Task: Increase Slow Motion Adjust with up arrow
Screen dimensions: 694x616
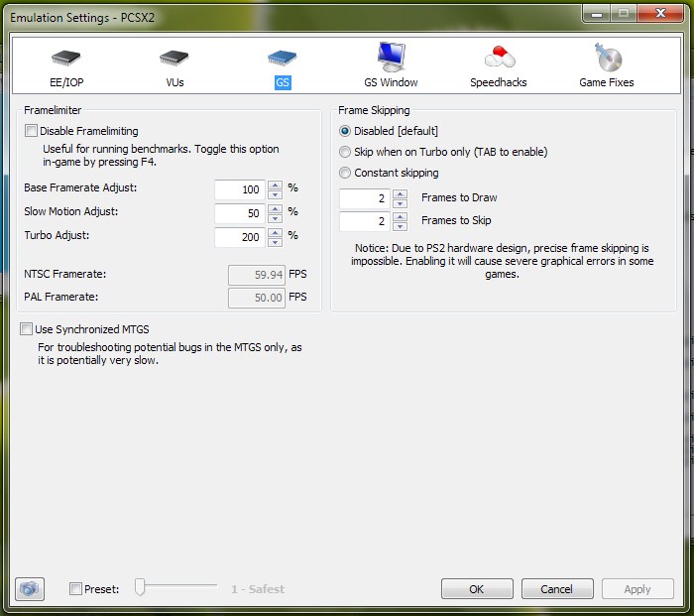Action: 276,208
